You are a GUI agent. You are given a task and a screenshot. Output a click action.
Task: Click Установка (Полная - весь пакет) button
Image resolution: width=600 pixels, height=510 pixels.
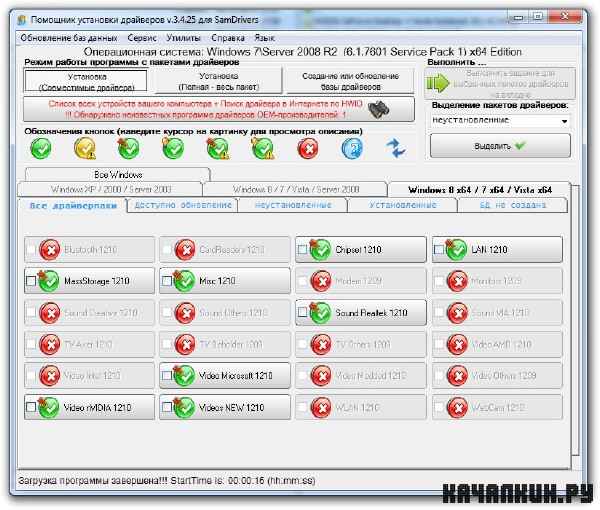[x=218, y=81]
